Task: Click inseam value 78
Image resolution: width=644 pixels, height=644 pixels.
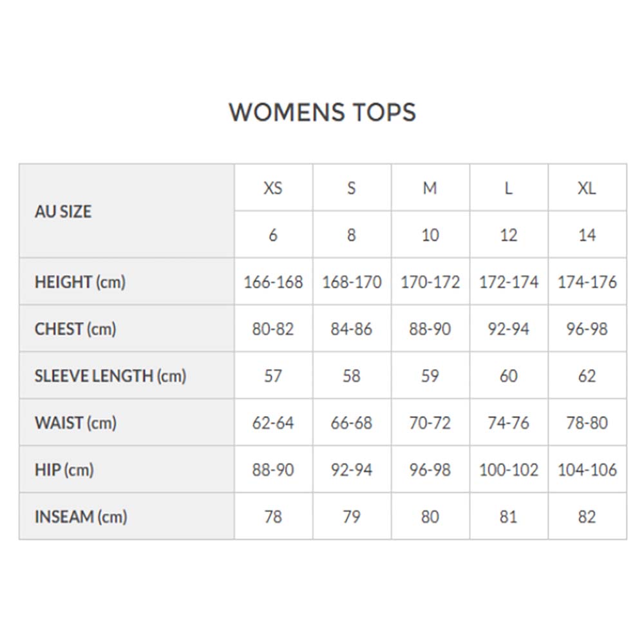Action: pyautogui.click(x=273, y=516)
